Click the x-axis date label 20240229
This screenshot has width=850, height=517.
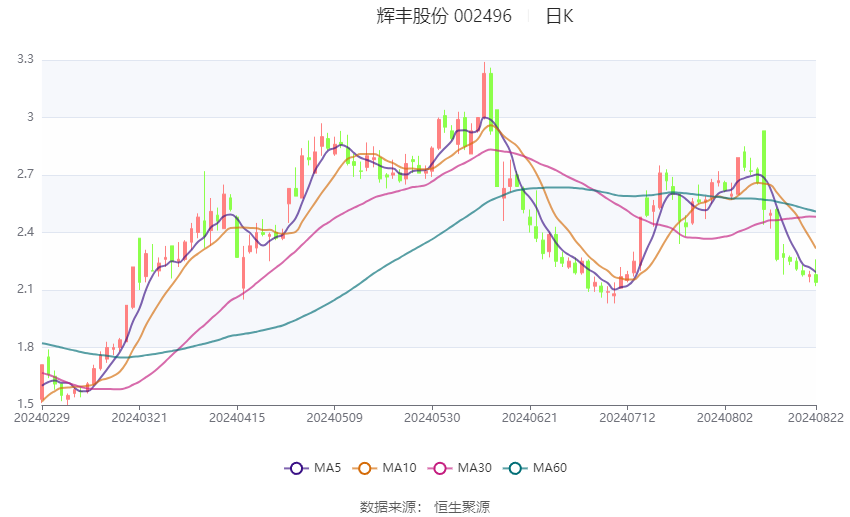[x=42, y=418]
